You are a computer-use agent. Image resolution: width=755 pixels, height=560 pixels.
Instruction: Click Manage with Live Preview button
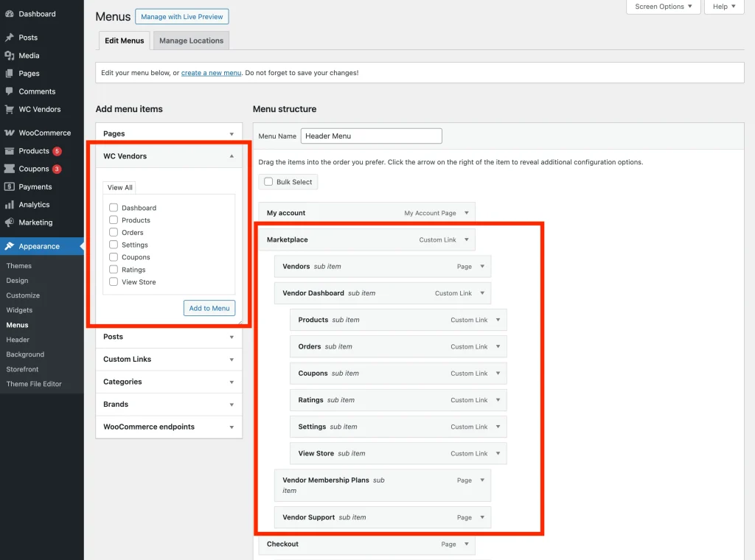coord(181,16)
